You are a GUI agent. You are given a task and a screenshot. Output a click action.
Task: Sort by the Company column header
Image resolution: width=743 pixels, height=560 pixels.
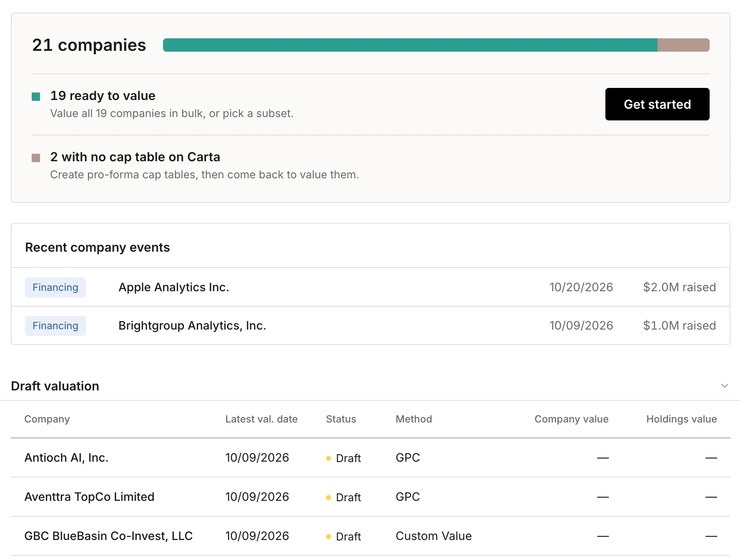(x=47, y=419)
